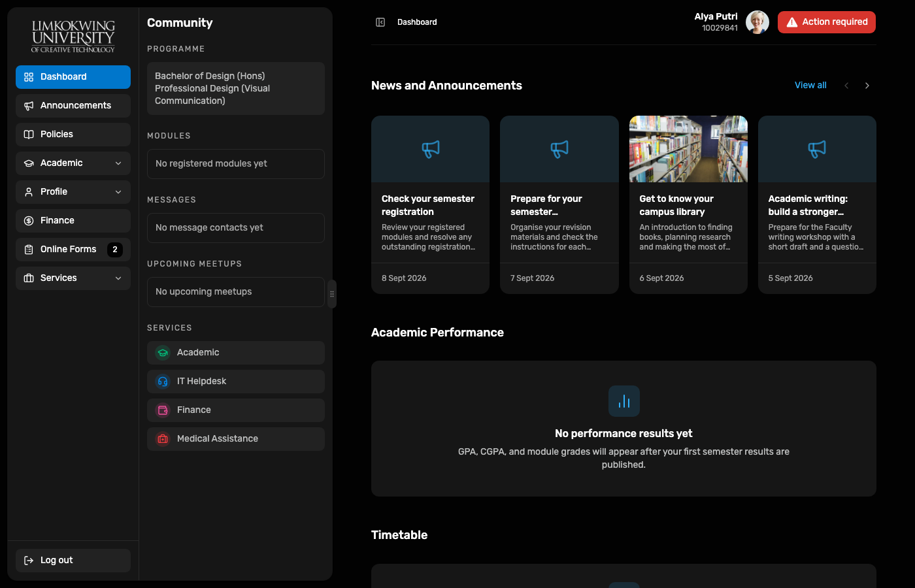This screenshot has width=915, height=588.
Task: Click the Announcements megaphone icon in sidebar
Action: tap(29, 106)
